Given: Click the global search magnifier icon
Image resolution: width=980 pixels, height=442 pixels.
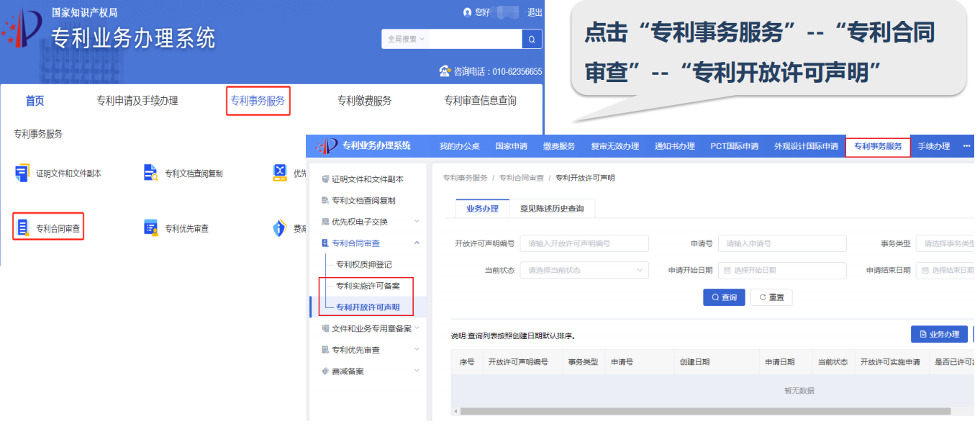Looking at the screenshot, I should pyautogui.click(x=532, y=39).
